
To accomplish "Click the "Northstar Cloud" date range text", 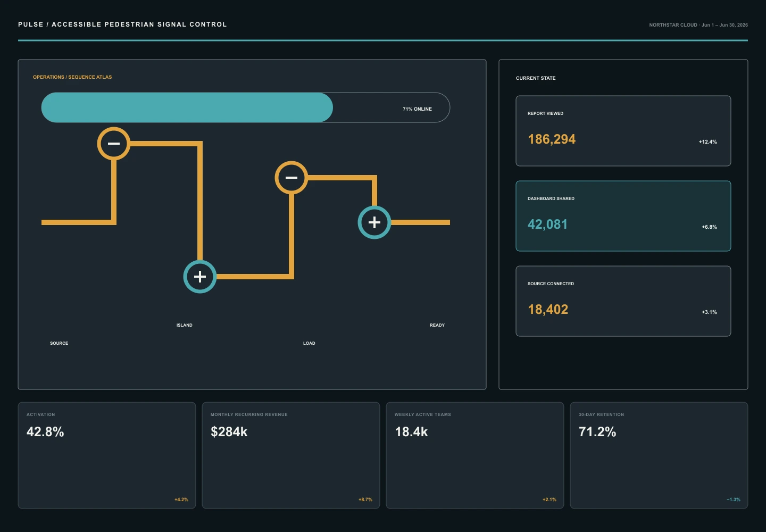I will [698, 25].
